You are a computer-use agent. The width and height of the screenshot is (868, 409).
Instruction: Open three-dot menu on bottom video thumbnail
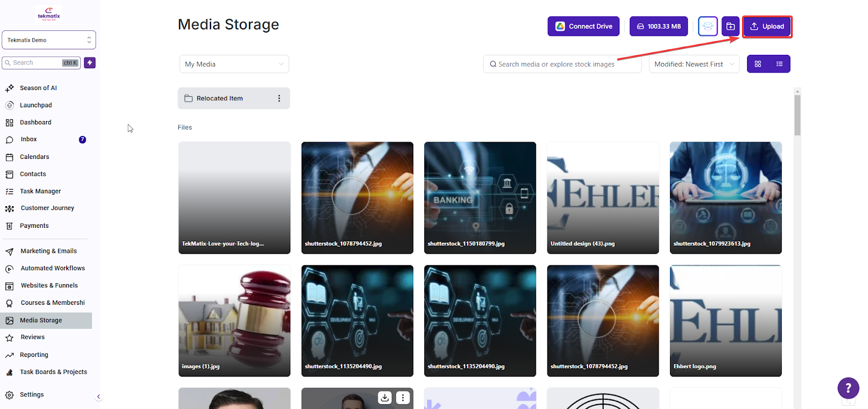pos(403,398)
